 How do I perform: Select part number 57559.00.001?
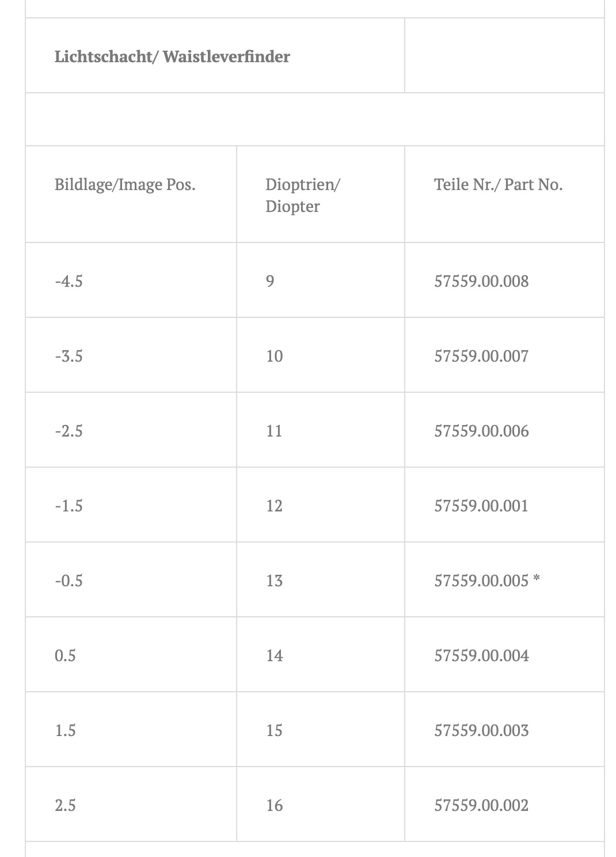pyautogui.click(x=481, y=506)
